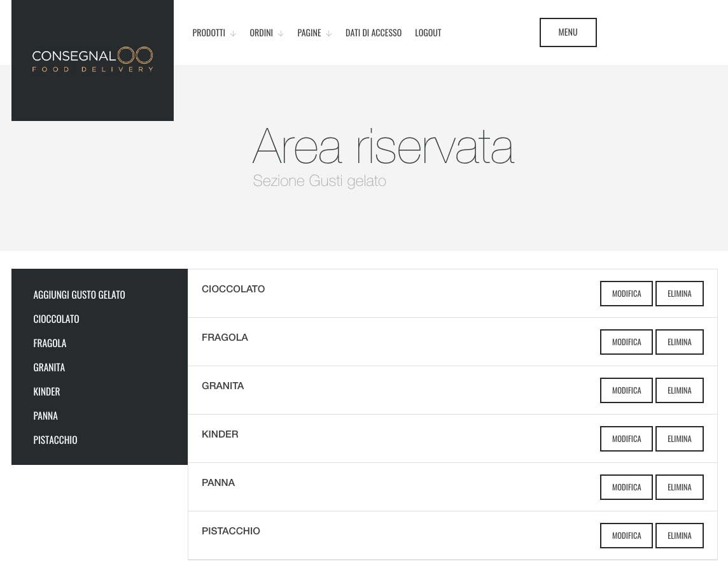Viewport: 728px width, 577px height.
Task: Delete the Panna flavor
Action: pos(679,487)
